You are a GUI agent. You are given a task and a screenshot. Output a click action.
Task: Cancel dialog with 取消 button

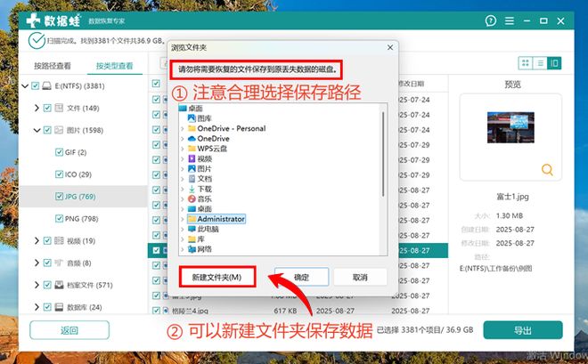point(360,277)
